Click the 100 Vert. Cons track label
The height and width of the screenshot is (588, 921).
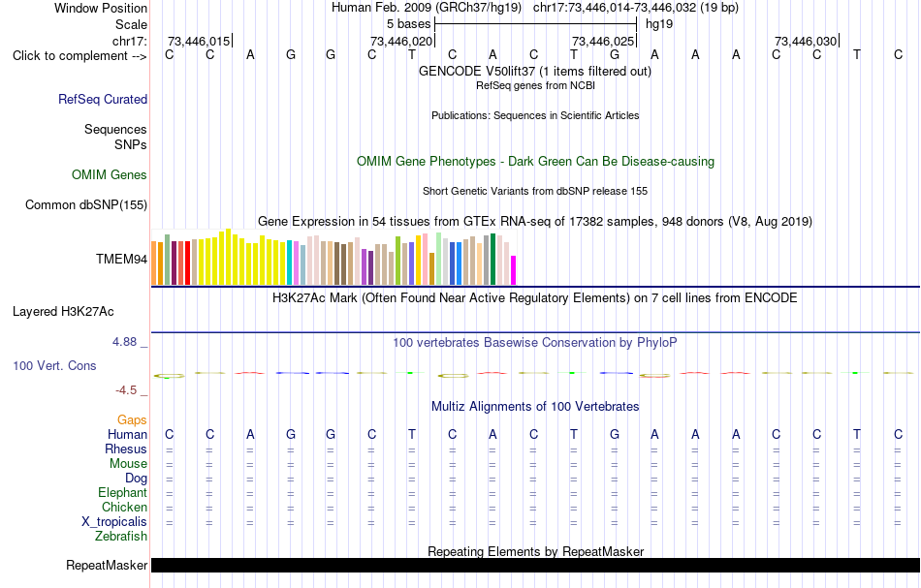54,365
